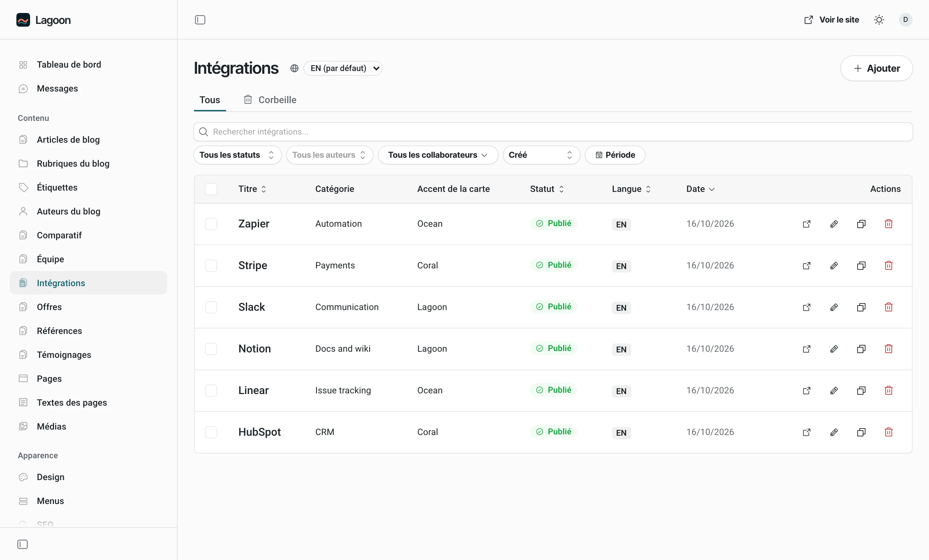Open the Tous les collaborateurs filter
The image size is (929, 560).
[x=438, y=155]
